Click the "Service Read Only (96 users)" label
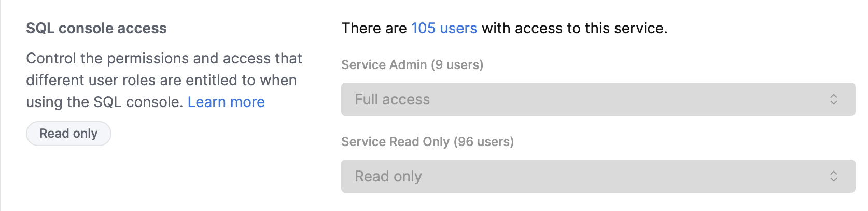This screenshot has width=868, height=211. click(x=427, y=141)
